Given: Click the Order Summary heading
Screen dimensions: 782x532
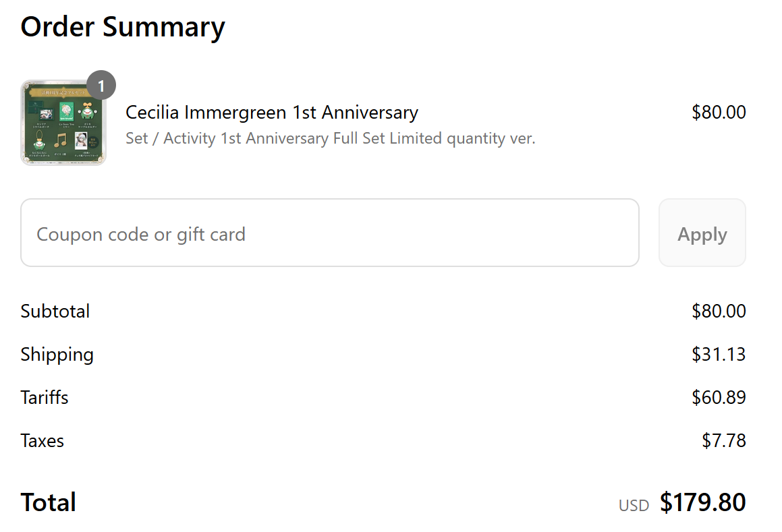Looking at the screenshot, I should (122, 27).
